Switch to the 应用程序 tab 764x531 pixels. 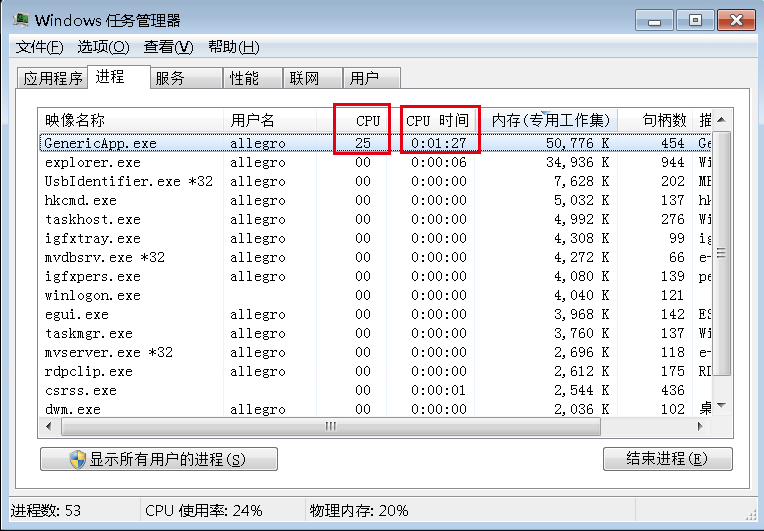(53, 78)
